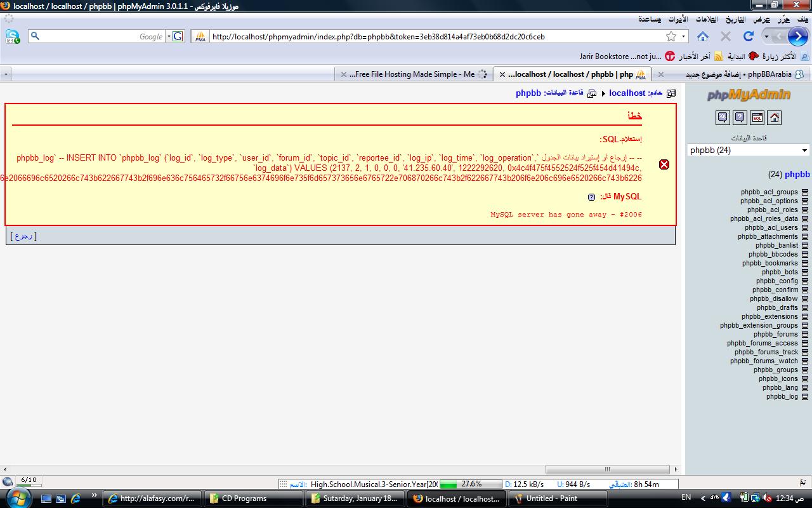Open tab list dropdown at tab bar edge
The width and height of the screenshot is (812, 508).
(6, 74)
